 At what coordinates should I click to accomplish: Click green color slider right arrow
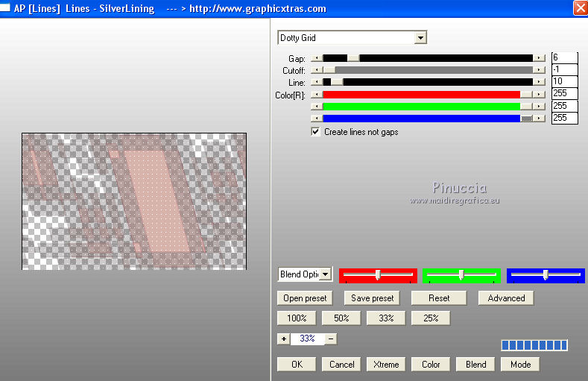pos(539,107)
